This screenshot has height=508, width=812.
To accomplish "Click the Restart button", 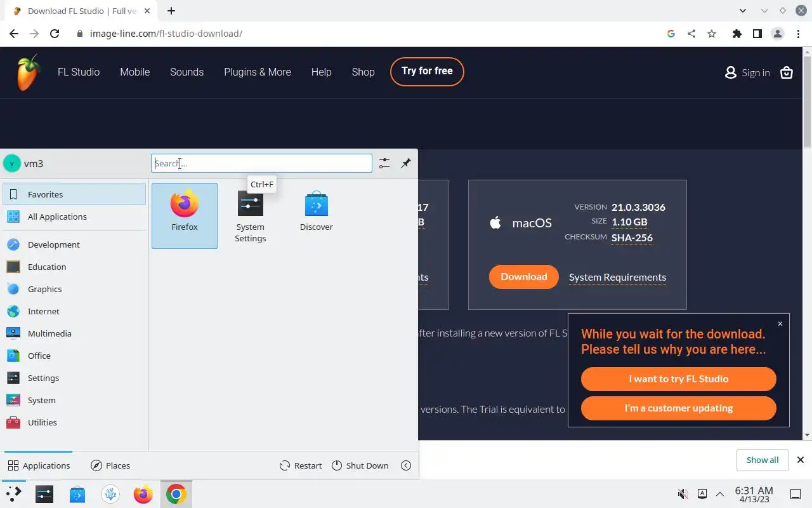I will [x=301, y=465].
